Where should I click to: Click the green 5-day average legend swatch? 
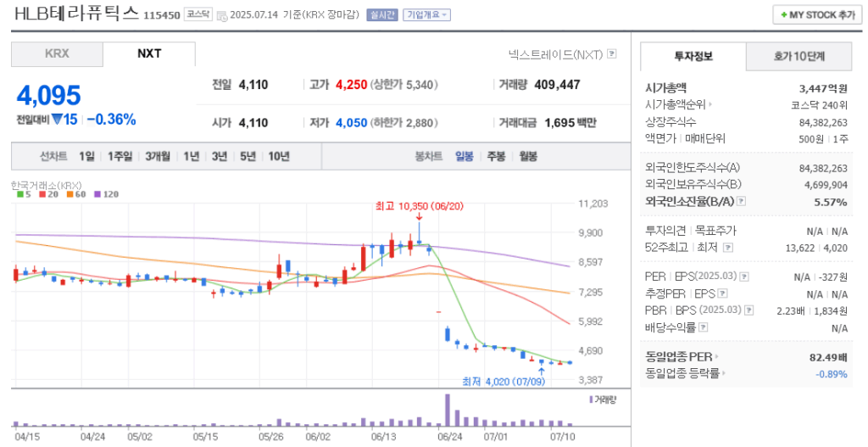[20, 194]
